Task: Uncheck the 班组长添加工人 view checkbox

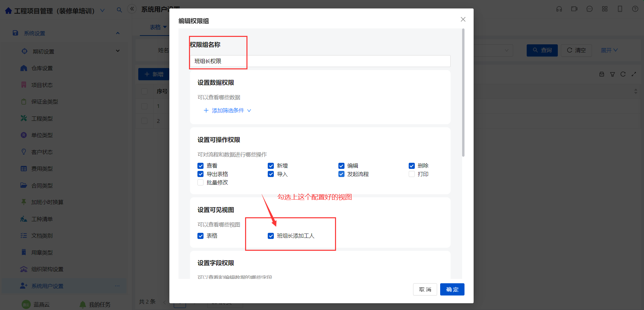Action: coord(271,236)
